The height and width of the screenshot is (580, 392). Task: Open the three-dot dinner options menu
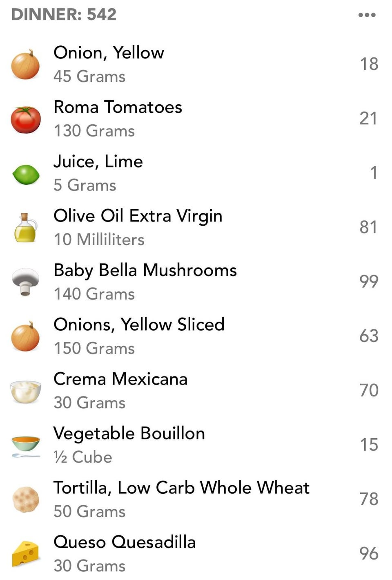[367, 15]
